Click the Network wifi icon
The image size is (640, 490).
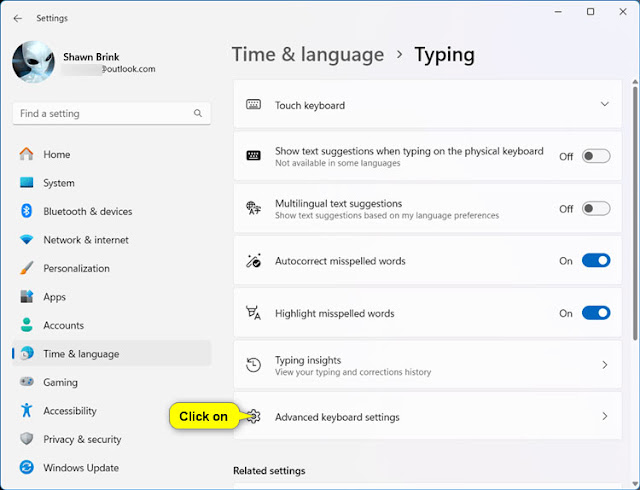tap(27, 240)
